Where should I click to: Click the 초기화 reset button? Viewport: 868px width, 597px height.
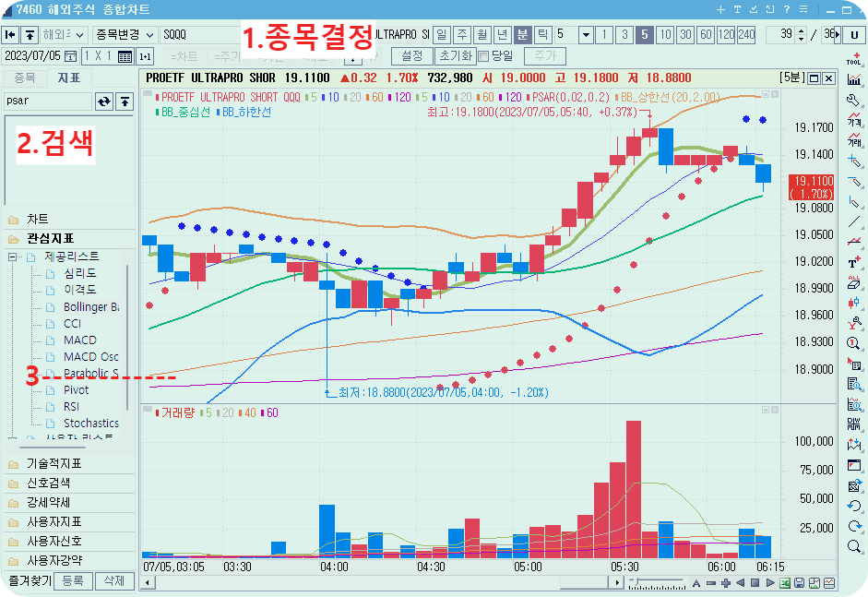[x=455, y=56]
